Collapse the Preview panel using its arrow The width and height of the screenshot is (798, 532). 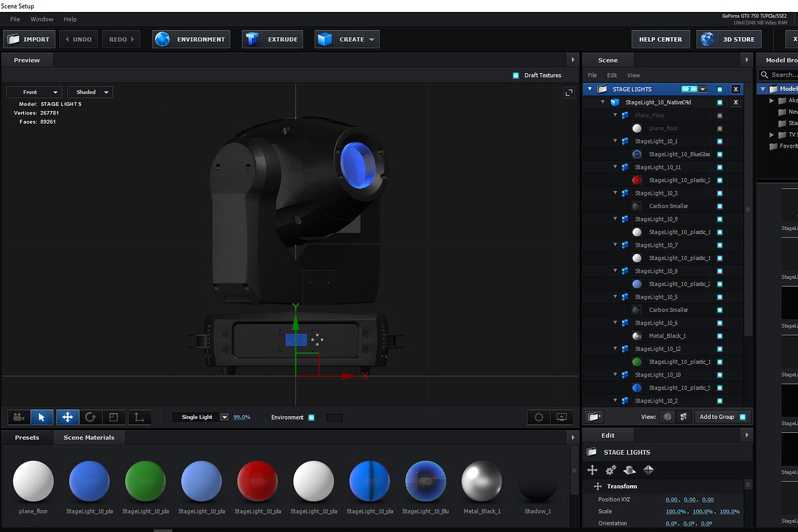click(x=573, y=60)
